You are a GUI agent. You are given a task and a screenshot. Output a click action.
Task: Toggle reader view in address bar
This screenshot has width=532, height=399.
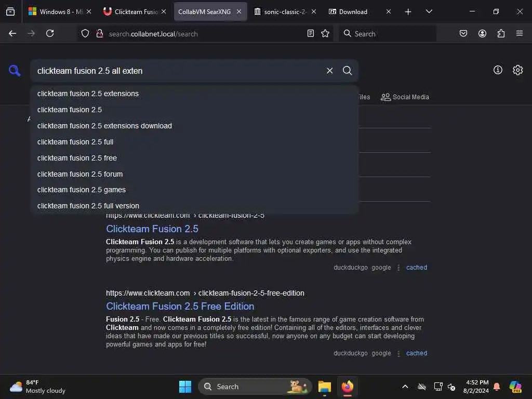[310, 33]
